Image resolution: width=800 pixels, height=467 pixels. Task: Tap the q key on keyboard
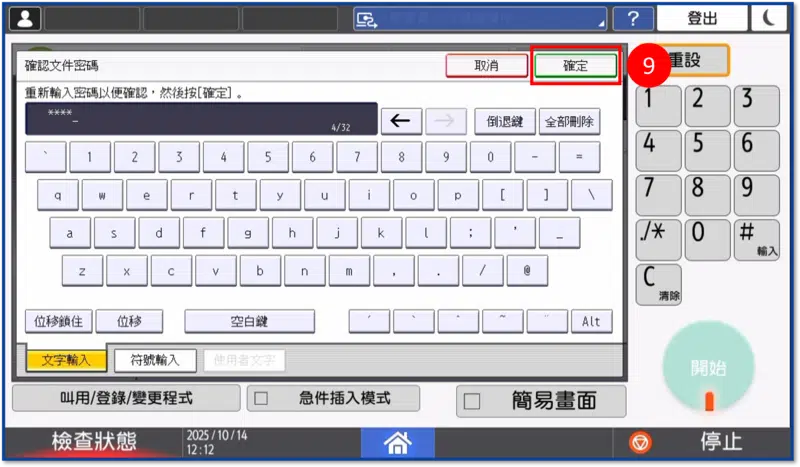[58, 195]
